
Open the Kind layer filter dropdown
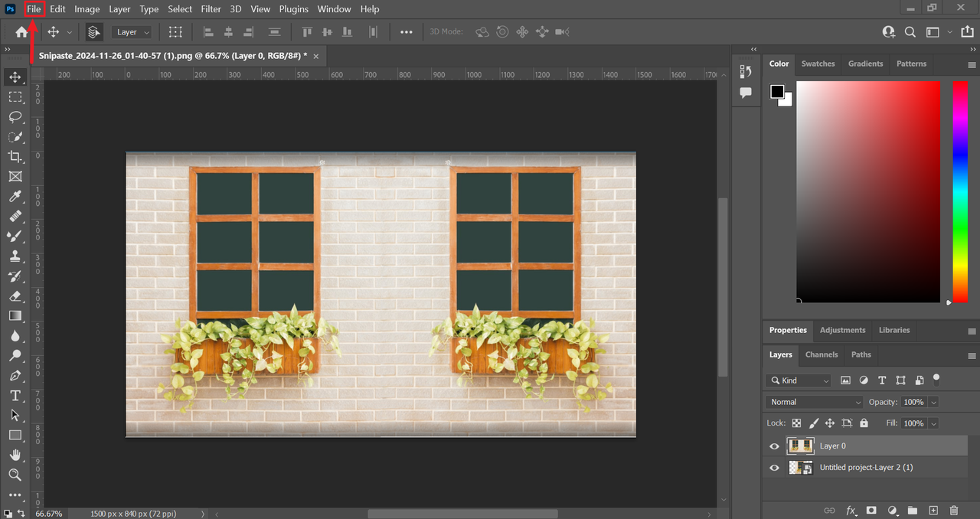coord(799,380)
